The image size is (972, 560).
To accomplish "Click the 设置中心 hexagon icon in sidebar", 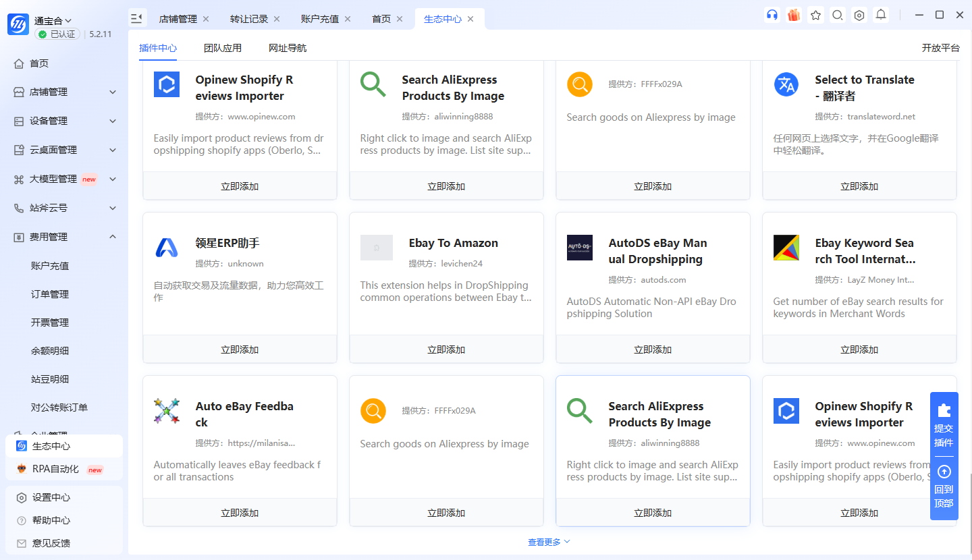I will coord(22,498).
